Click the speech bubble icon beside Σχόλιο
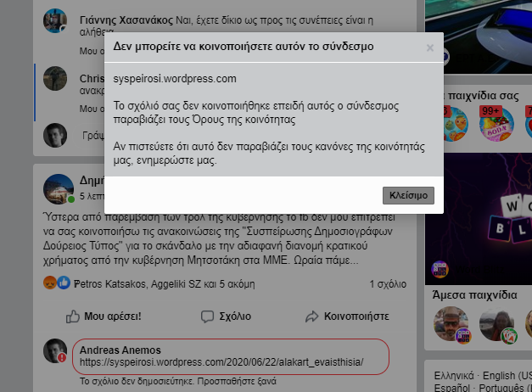 tap(207, 316)
